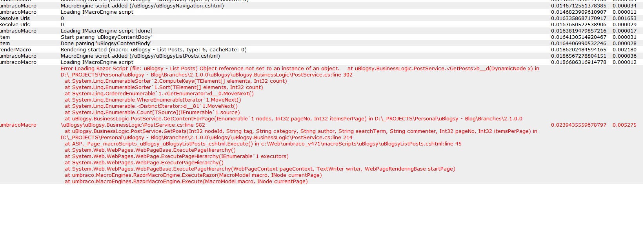Click the timestamp 0.0186686316914778
This screenshot has height=247, width=644.
point(579,62)
